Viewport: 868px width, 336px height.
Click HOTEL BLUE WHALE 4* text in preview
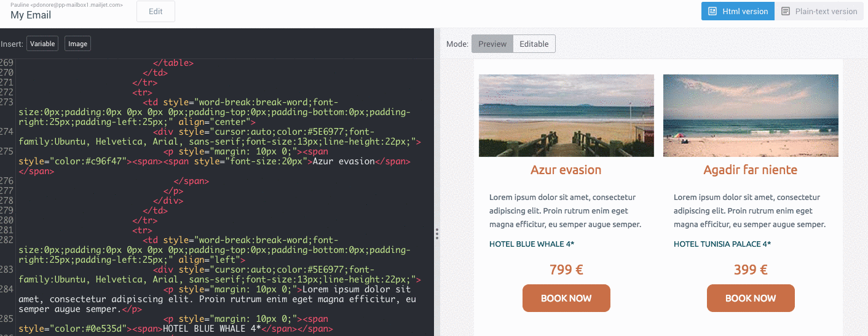tap(532, 244)
